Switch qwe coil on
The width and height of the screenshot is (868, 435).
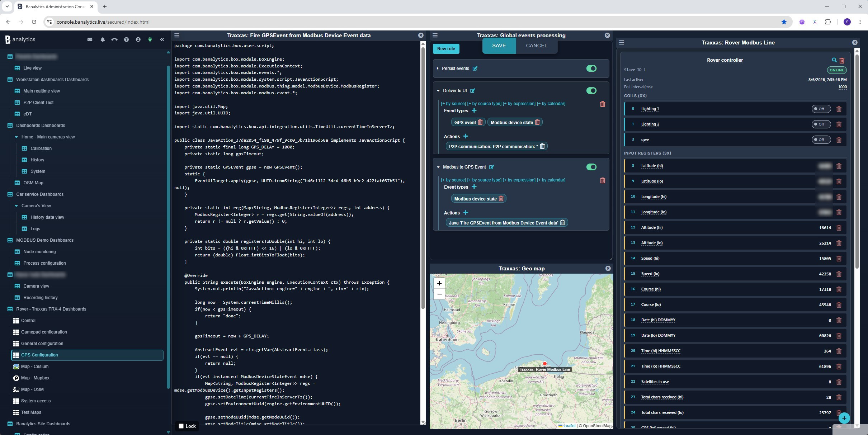[821, 140]
